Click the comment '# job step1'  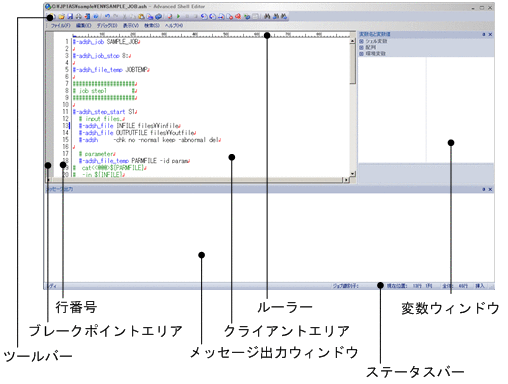coord(105,91)
